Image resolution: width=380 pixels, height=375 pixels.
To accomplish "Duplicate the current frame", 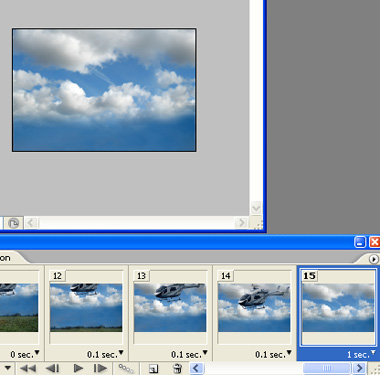I will 153,369.
